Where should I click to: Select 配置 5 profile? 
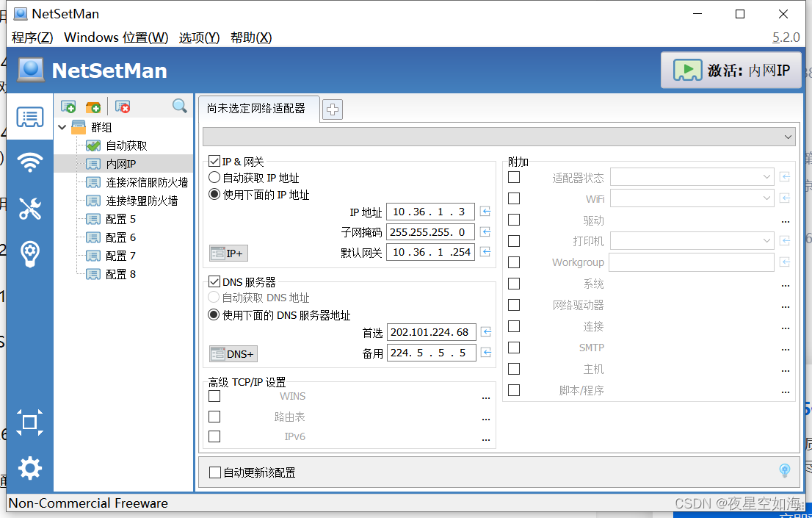click(x=120, y=219)
